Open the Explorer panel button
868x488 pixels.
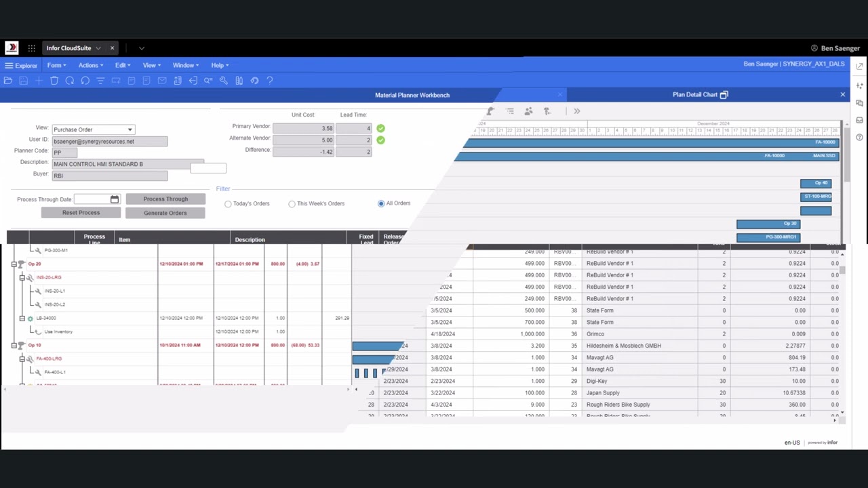(21, 66)
